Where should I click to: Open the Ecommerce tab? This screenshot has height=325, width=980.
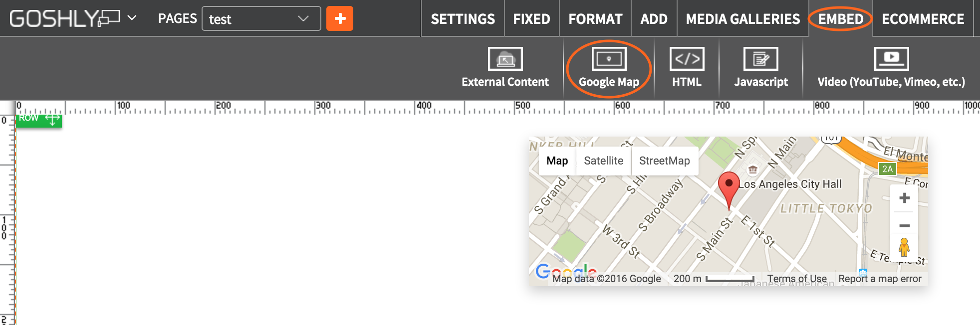pos(923,19)
